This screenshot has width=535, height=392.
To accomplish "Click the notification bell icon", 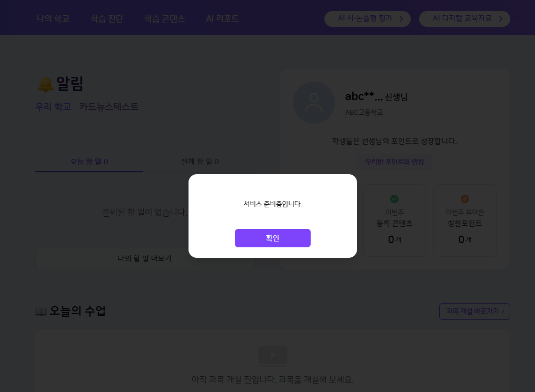I will 46,84.
